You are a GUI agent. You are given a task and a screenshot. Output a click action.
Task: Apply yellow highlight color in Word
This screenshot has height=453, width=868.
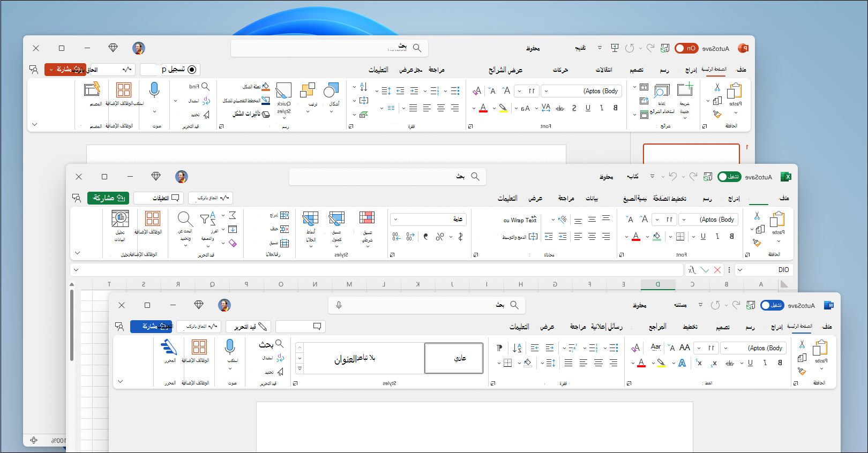[x=662, y=363]
